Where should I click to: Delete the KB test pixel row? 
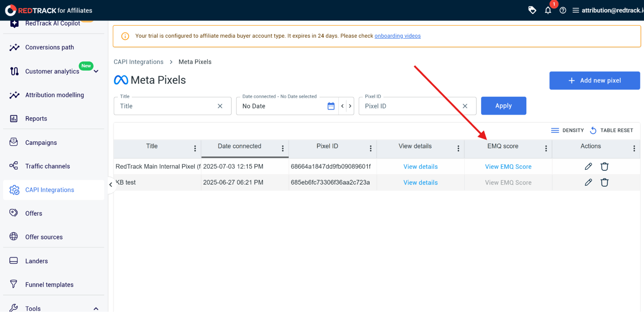pos(604,182)
